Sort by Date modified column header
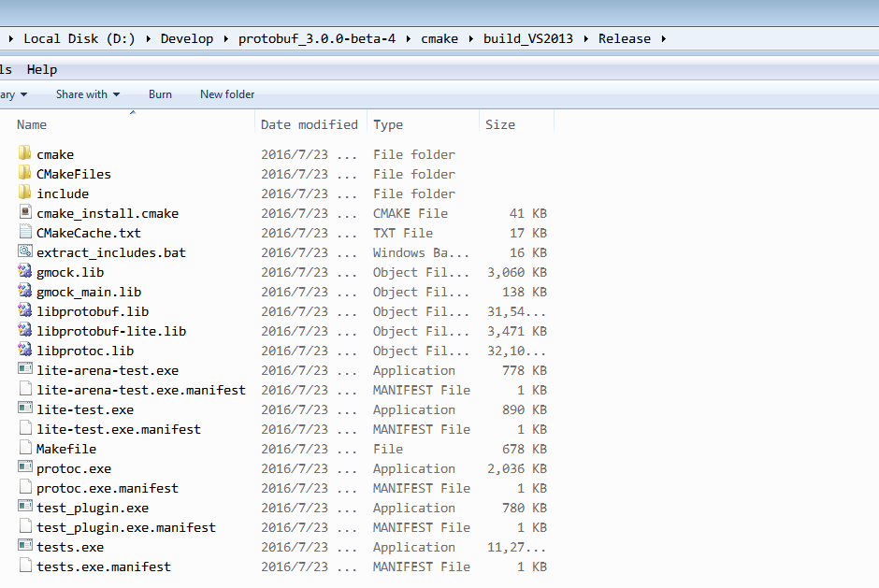This screenshot has height=588, width=879. tap(309, 124)
